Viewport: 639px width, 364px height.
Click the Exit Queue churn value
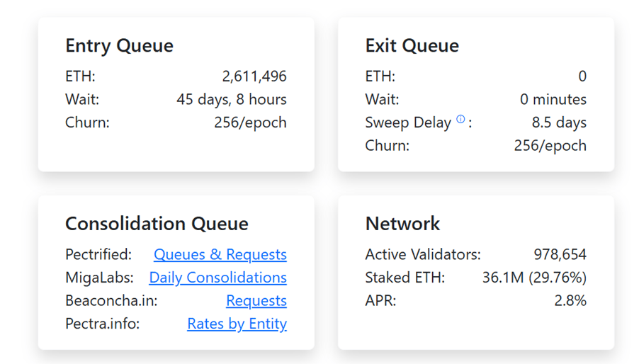pos(550,146)
